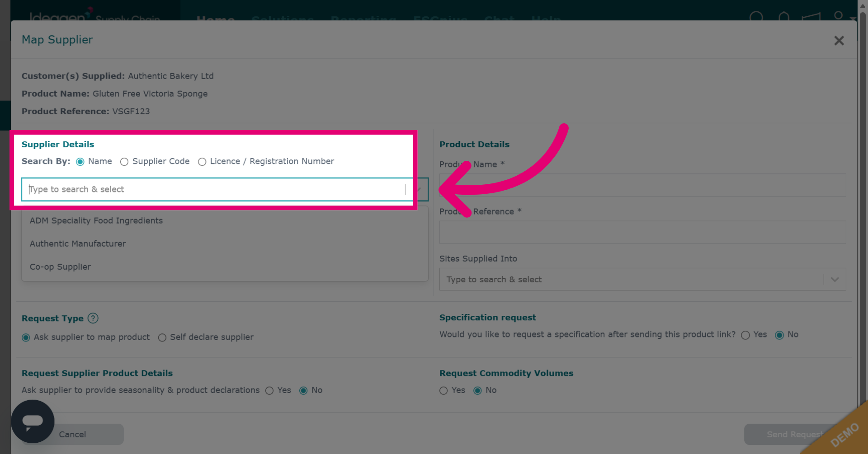The image size is (868, 454).
Task: Select Licence / Registration Number option
Action: click(202, 162)
